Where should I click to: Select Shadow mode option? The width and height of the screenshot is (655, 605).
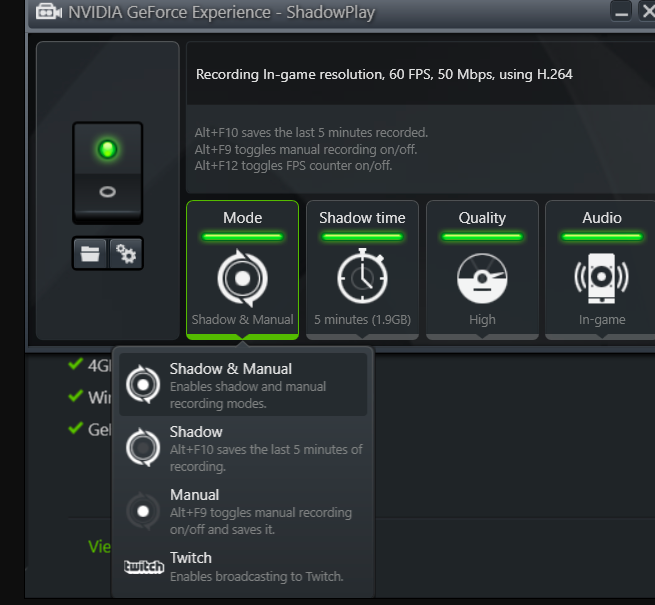coord(243,448)
